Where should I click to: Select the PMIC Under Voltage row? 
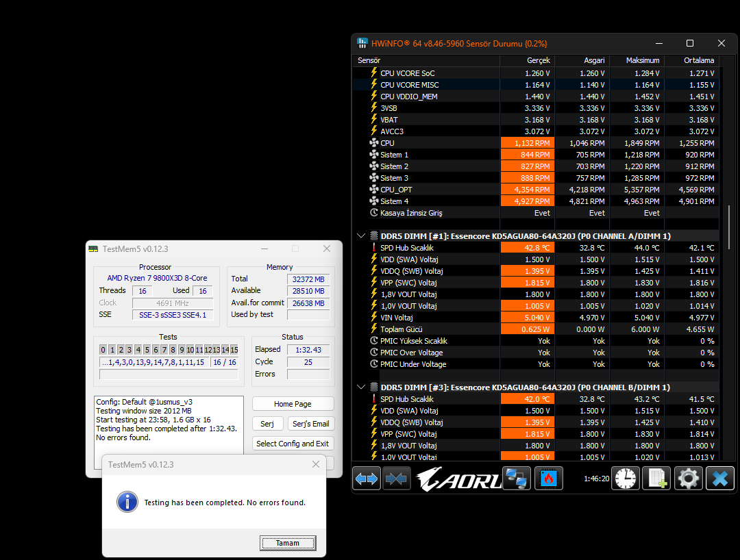click(x=536, y=364)
